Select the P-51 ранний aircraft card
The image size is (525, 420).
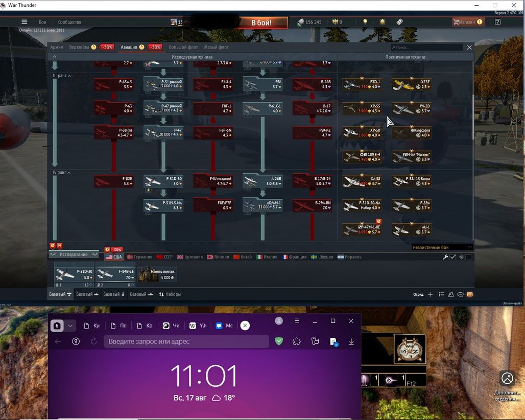(x=163, y=84)
